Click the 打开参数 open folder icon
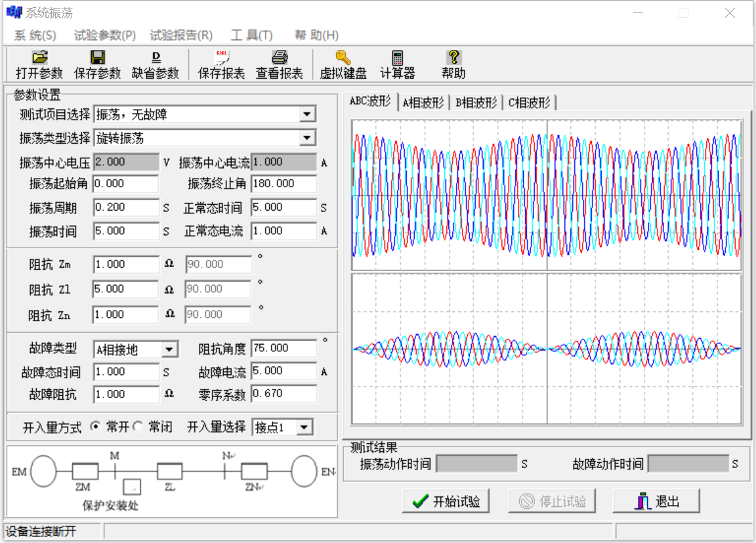Image resolution: width=756 pixels, height=543 pixels. click(39, 58)
